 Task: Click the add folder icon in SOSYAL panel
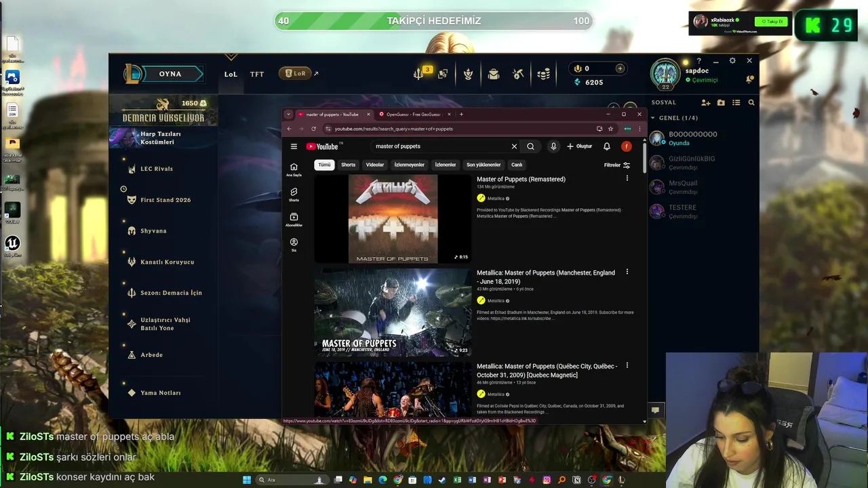coord(721,102)
